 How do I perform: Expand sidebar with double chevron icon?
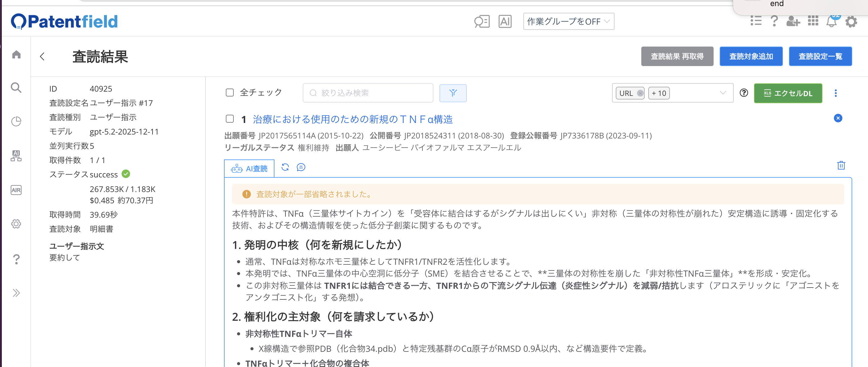pyautogui.click(x=16, y=293)
